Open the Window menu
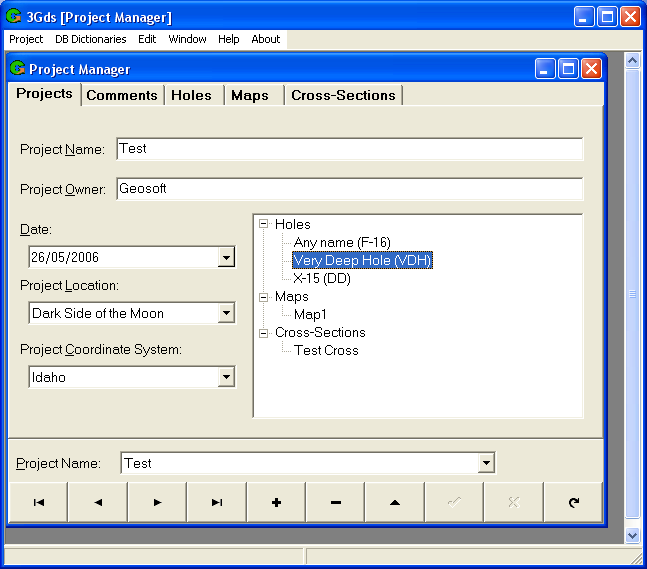 [x=187, y=39]
